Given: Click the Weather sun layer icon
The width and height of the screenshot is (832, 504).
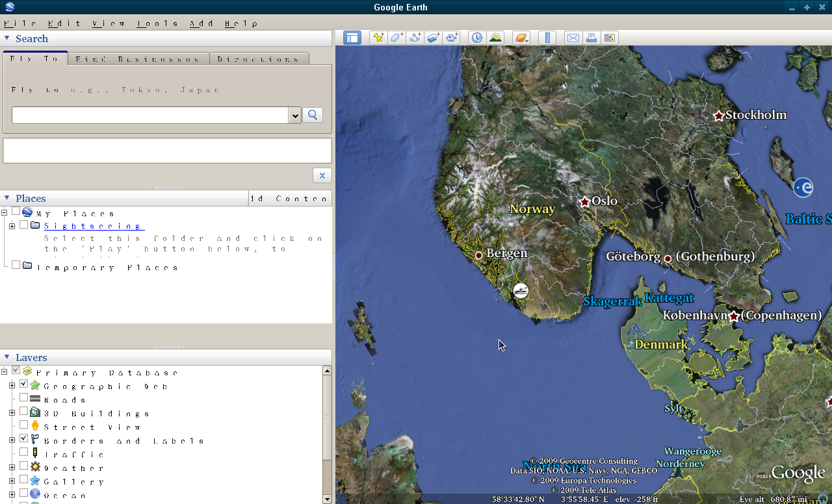Looking at the screenshot, I should pos(35,468).
